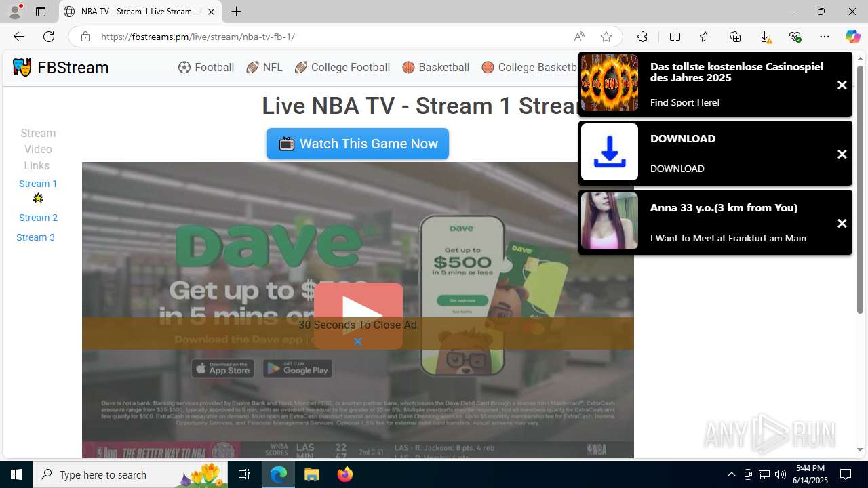
Task: Open Anna profile ad photo
Action: coord(610,221)
